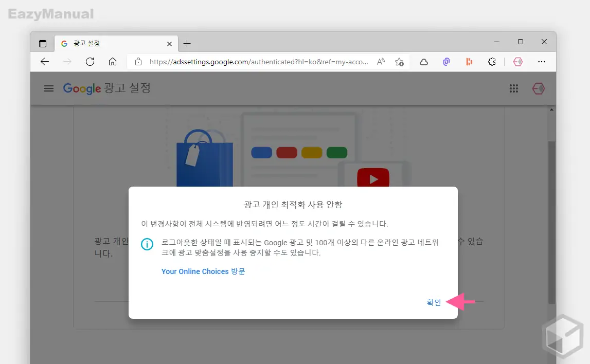Close the 광고 설정 tab

tap(169, 44)
